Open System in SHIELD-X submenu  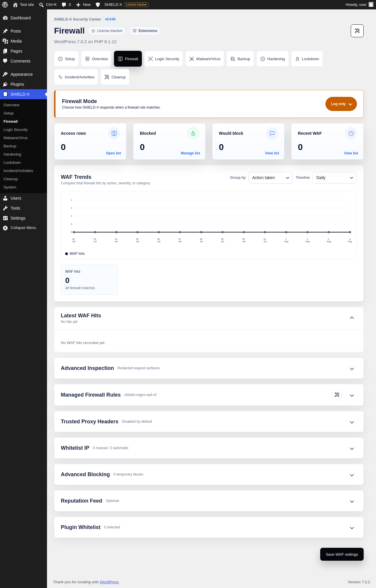tap(23, 187)
